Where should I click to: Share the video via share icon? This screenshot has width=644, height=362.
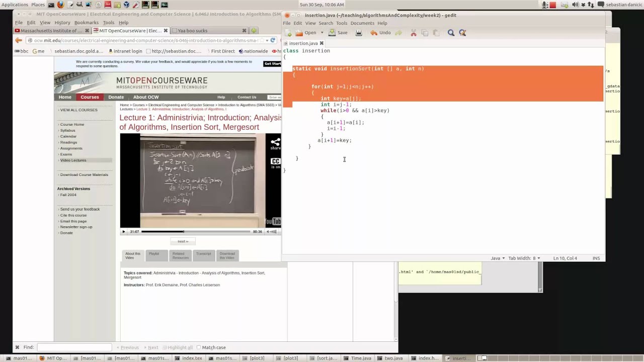pyautogui.click(x=275, y=144)
